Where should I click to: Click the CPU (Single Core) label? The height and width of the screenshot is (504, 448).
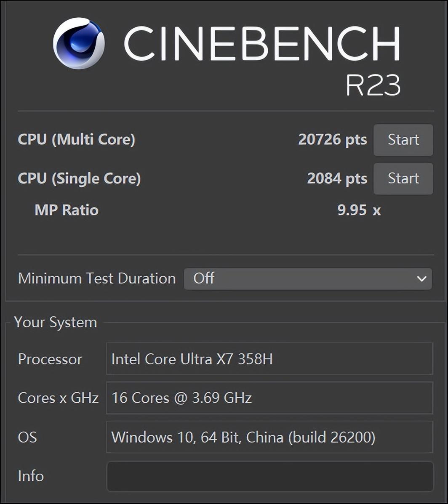(79, 178)
